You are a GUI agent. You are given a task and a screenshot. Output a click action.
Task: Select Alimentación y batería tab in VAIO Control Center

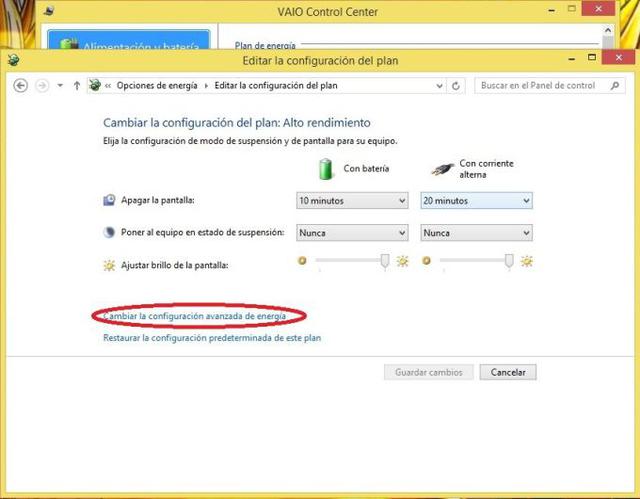129,40
